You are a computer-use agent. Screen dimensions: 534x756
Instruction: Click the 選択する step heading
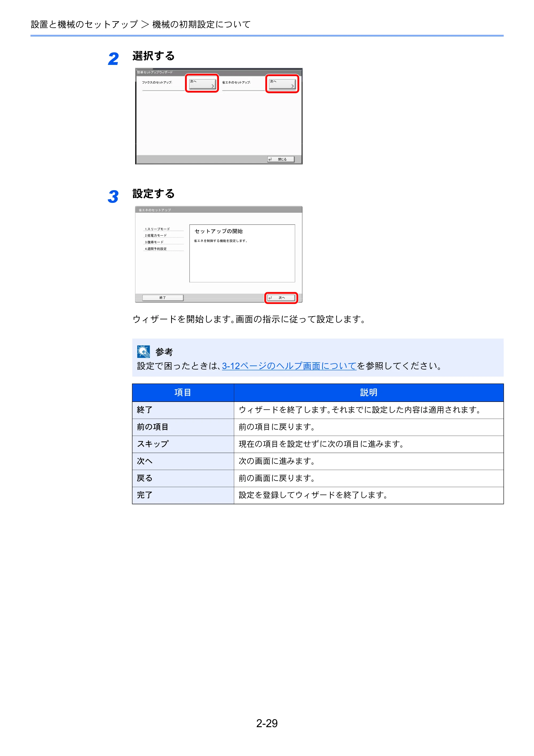tap(154, 56)
